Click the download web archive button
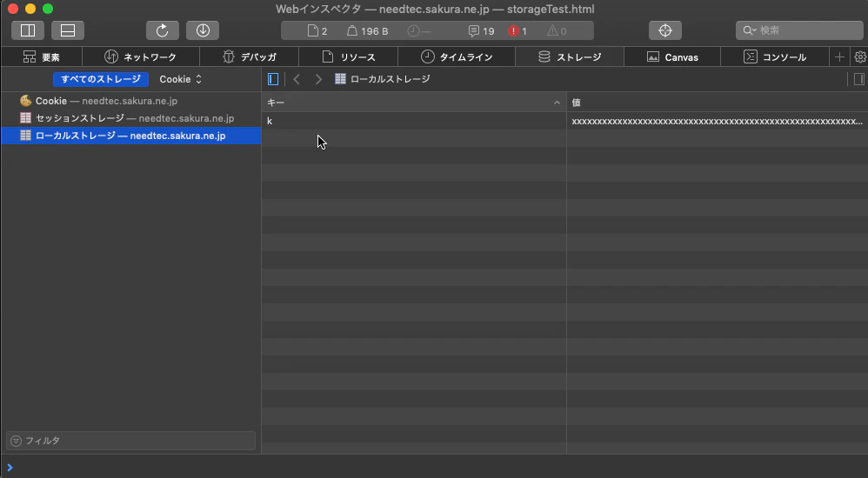The image size is (868, 478). 203,30
